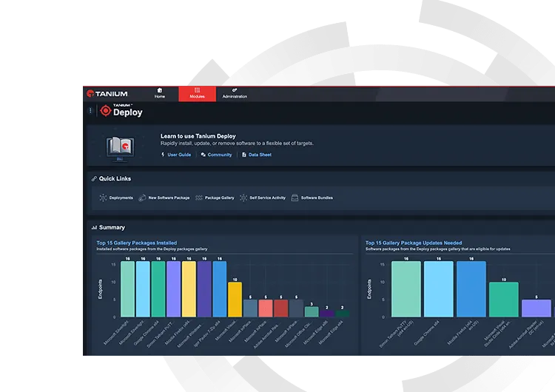Image resolution: width=555 pixels, height=392 pixels.
Task: Select purple Simon Tatham PuTTY bar in Installed chart
Action: coord(173,289)
